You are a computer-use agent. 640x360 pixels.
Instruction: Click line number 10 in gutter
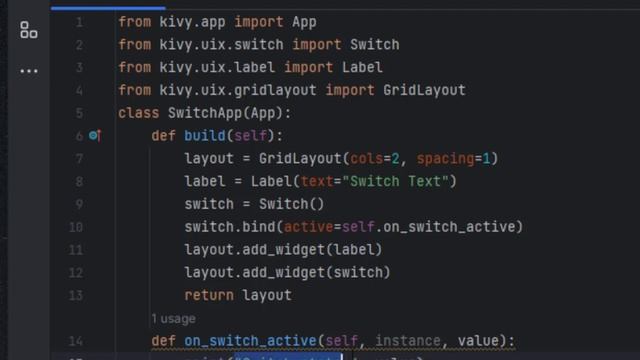point(76,227)
